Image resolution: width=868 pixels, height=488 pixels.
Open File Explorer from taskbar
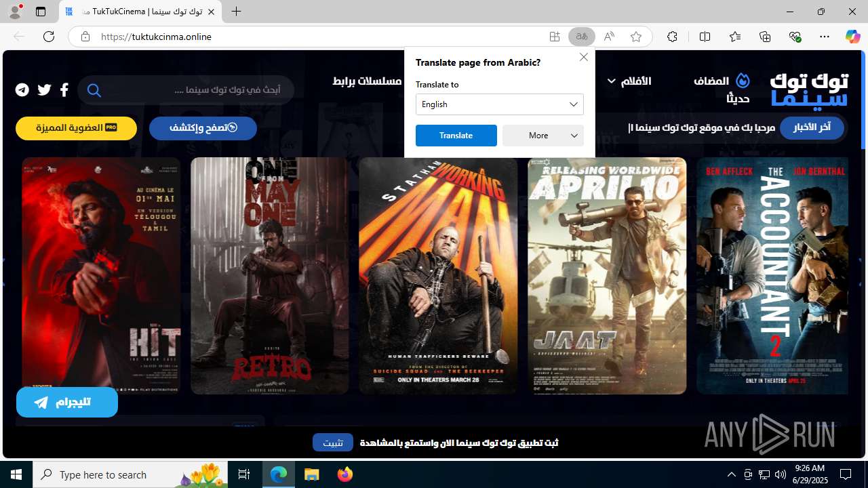[311, 474]
